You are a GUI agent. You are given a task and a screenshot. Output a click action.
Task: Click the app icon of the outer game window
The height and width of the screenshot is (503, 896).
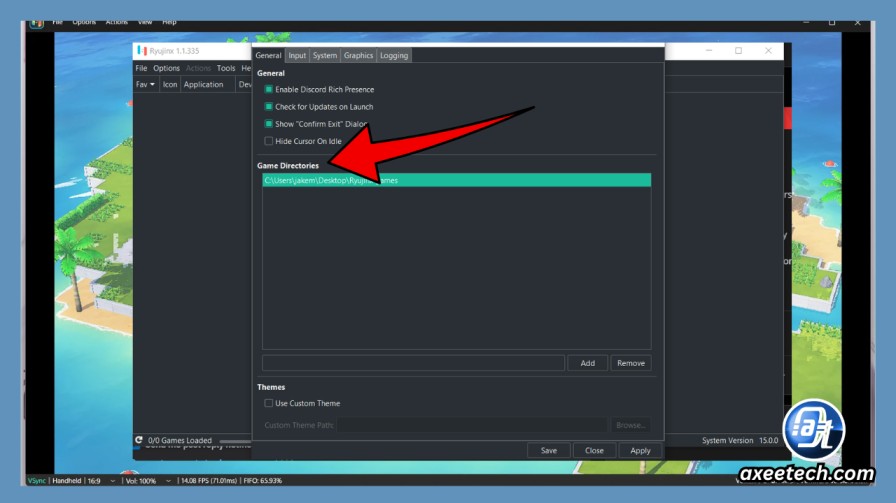click(37, 23)
